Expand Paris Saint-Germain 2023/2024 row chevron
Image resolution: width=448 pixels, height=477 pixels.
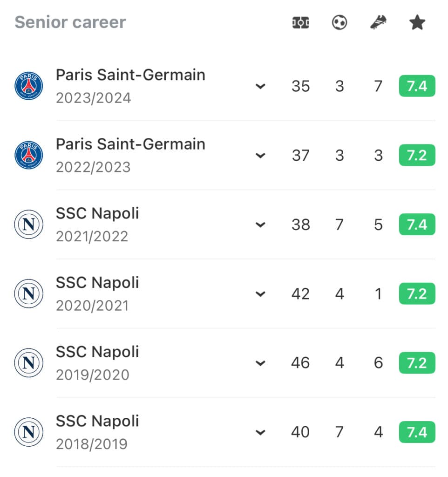tap(260, 86)
